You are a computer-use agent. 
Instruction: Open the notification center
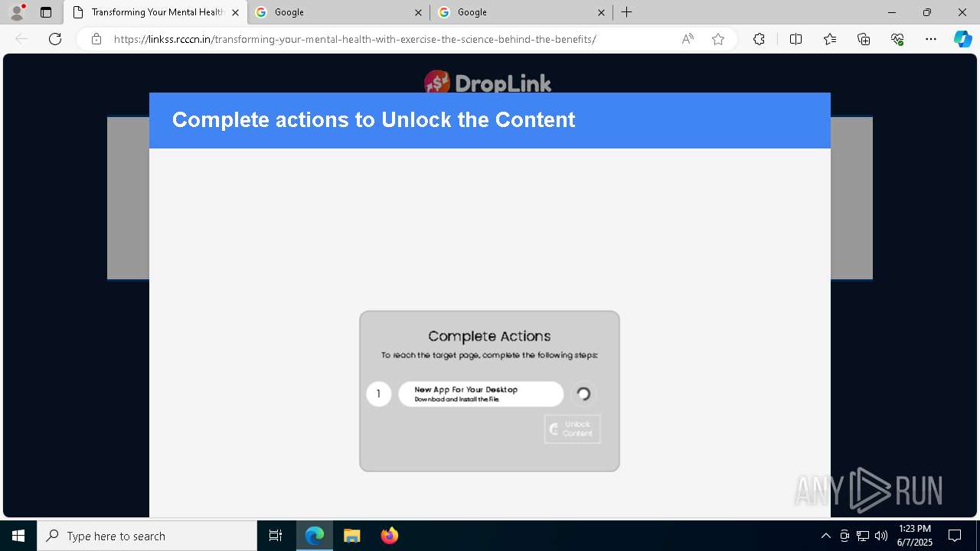pos(955,536)
